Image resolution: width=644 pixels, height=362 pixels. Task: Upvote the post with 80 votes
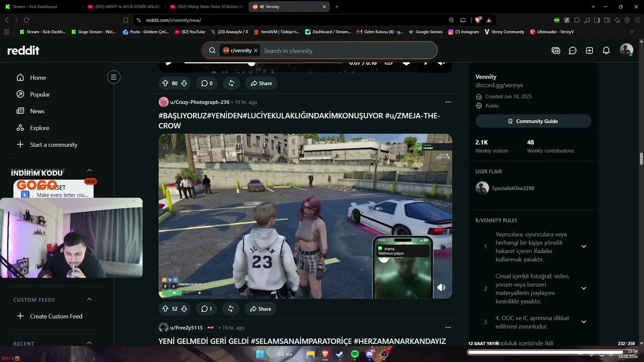(165, 83)
